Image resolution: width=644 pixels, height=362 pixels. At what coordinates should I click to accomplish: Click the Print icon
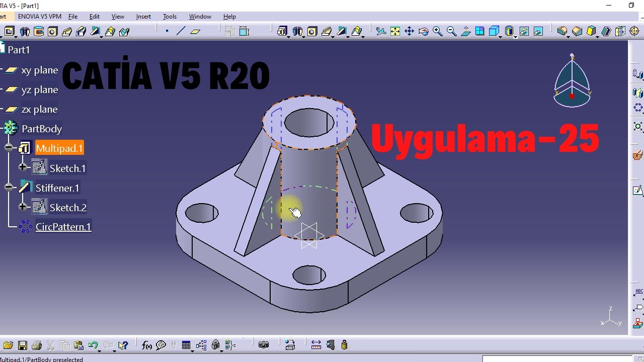[36, 345]
